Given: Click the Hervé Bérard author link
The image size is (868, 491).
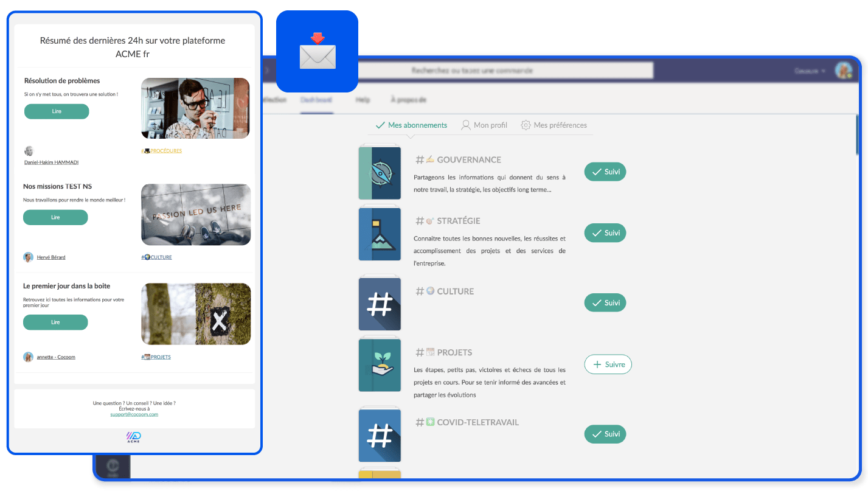Looking at the screenshot, I should pos(51,257).
